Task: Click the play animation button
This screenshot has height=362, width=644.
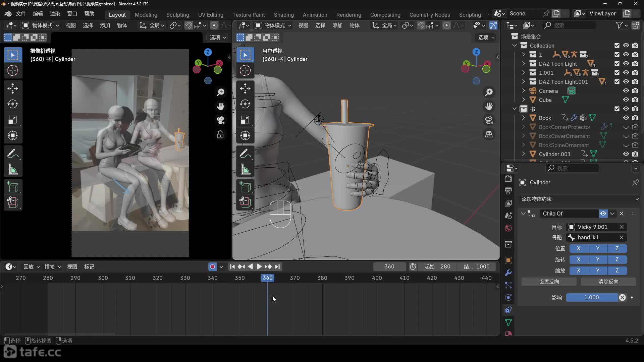Action: point(259,267)
